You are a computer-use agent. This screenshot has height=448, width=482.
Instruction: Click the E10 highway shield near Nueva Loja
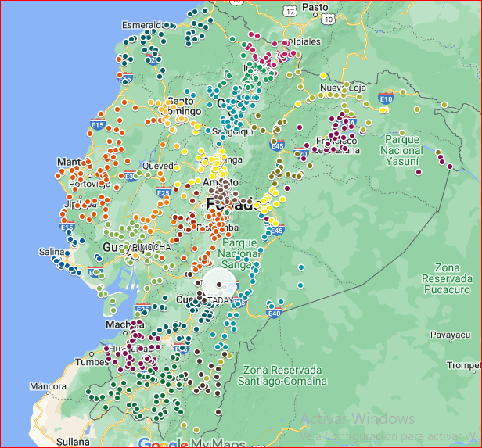[385, 99]
